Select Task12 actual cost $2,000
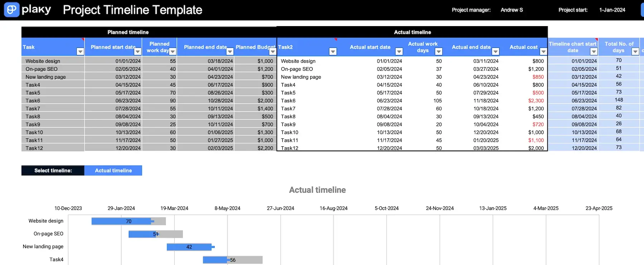Screen dimensions: 644x265 [536, 148]
